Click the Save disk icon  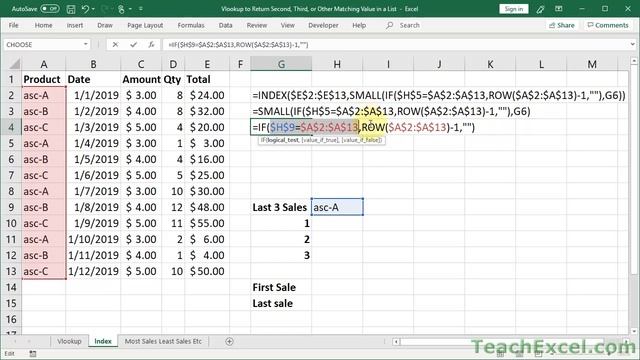tap(71, 9)
